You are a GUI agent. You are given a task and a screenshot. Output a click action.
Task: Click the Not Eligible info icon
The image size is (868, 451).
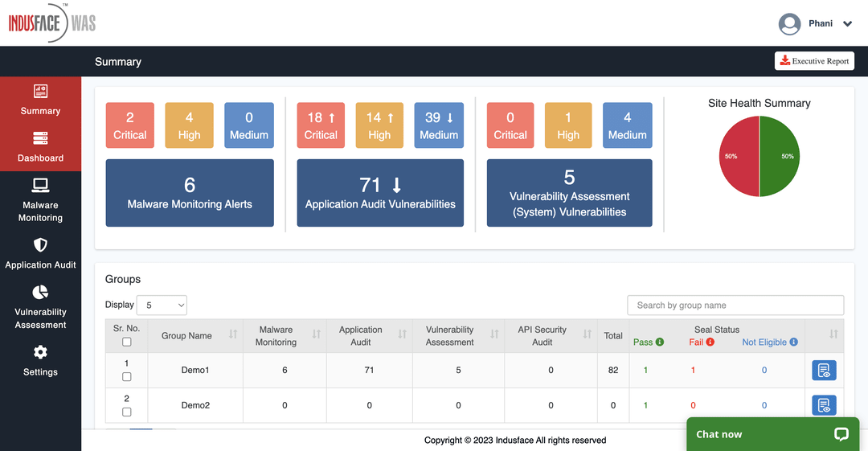793,342
